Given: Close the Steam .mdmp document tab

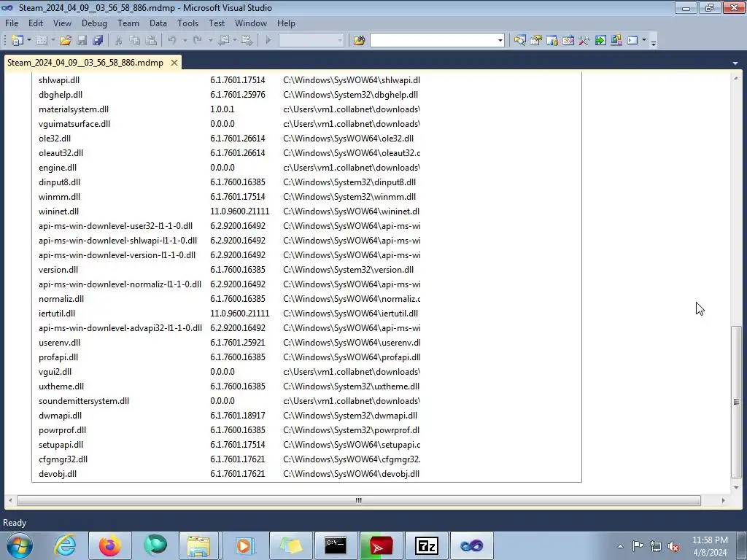Looking at the screenshot, I should pos(174,63).
